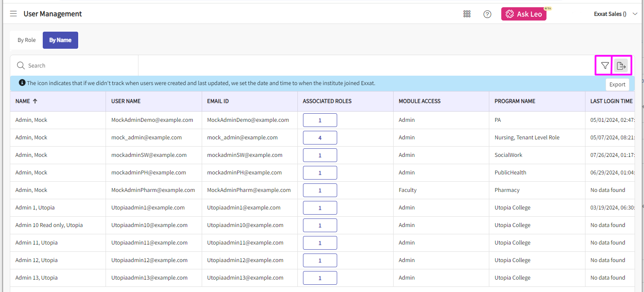The image size is (644, 292).
Task: Type in the Search users field
Action: pos(81,65)
